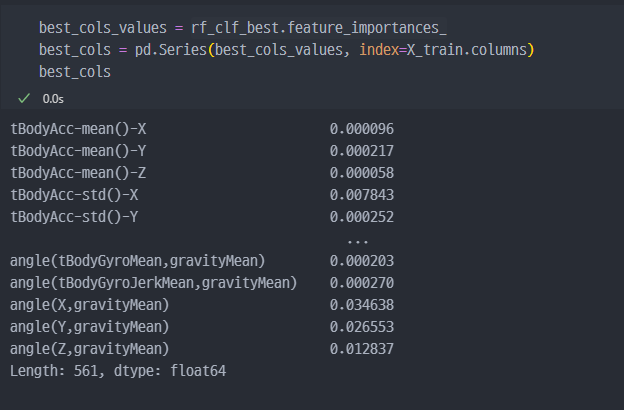Click the third code line best_cols
Viewport: 624px width, 410px height.
click(75, 72)
